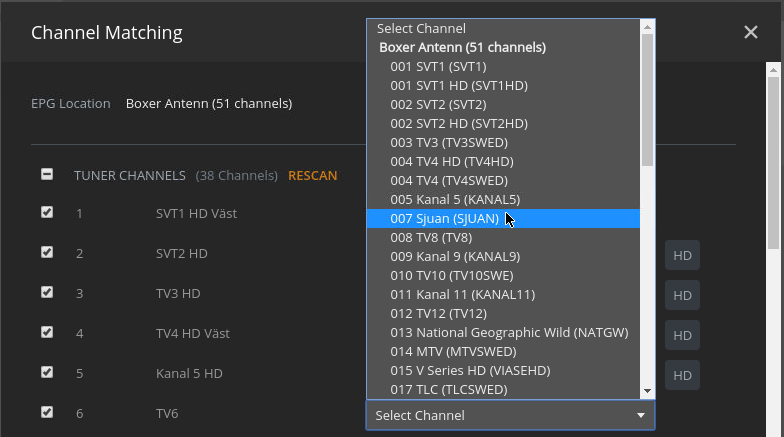Image resolution: width=784 pixels, height=437 pixels.
Task: Disable the TV6 channel checkbox
Action: tap(47, 412)
